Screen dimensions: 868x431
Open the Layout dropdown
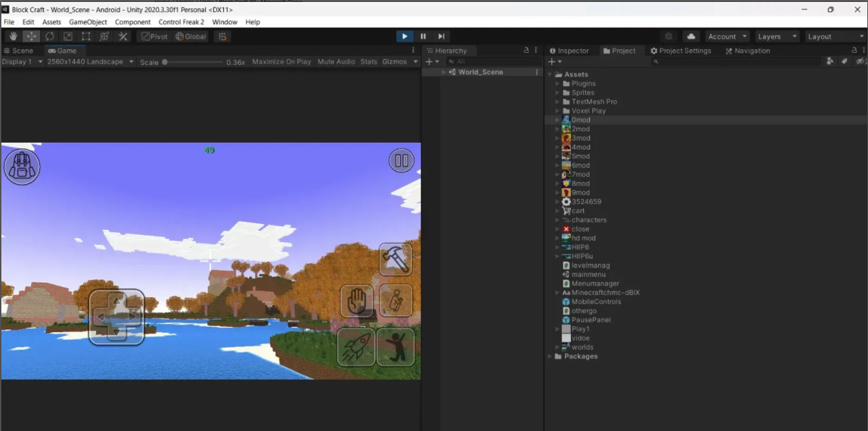836,37
